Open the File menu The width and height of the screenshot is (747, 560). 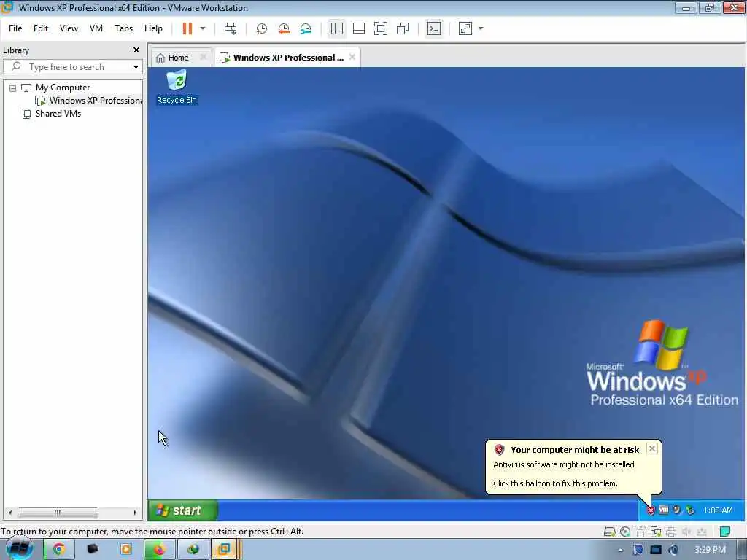tap(15, 28)
